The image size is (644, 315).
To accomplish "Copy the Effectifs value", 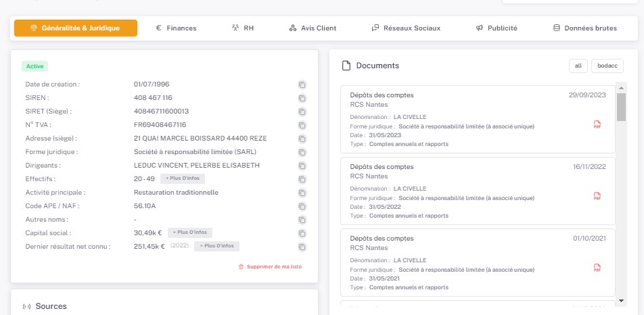I will [x=302, y=179].
